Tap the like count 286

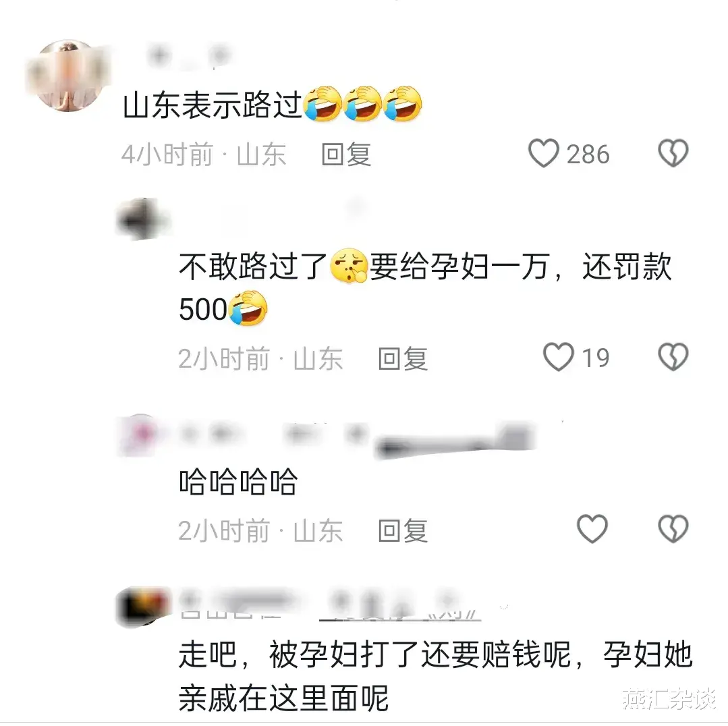tap(588, 155)
